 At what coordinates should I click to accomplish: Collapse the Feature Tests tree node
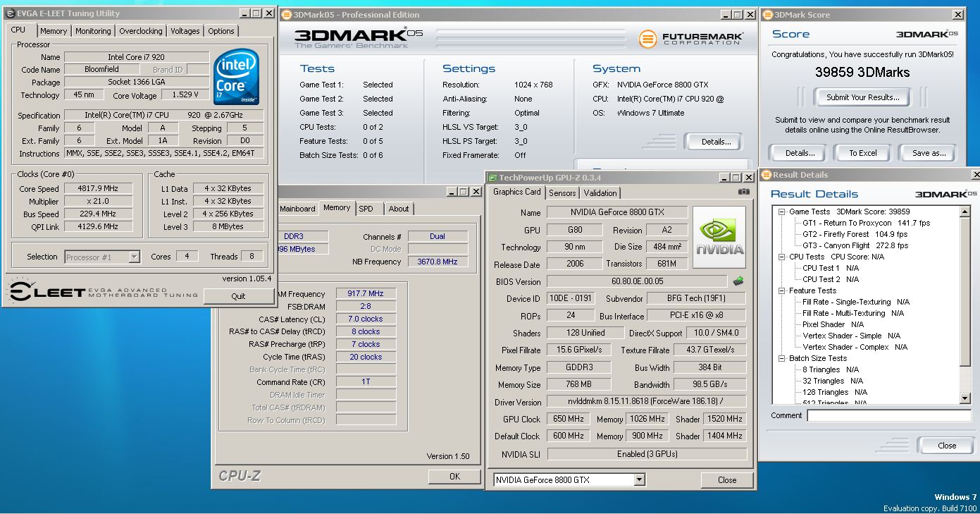(x=781, y=290)
